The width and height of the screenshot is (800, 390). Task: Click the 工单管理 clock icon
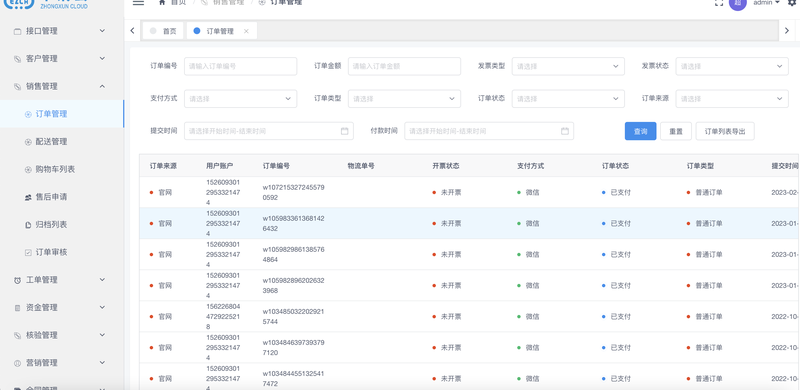(17, 280)
